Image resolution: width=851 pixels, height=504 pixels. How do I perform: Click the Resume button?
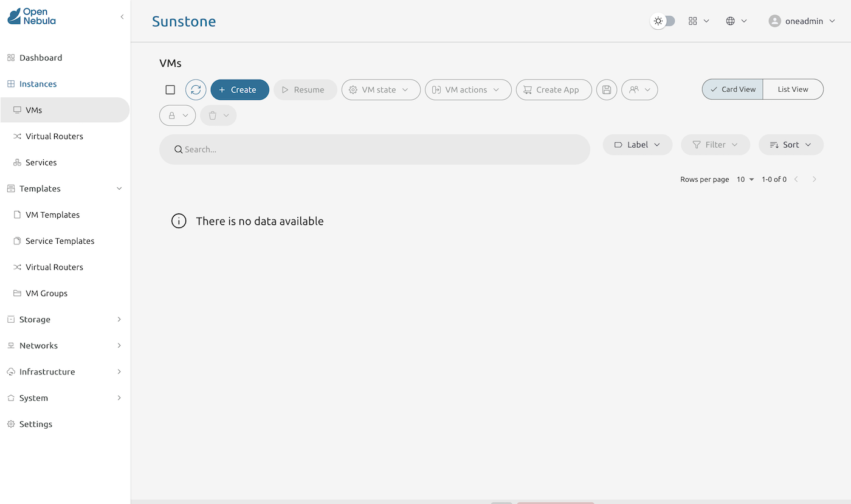coord(305,89)
